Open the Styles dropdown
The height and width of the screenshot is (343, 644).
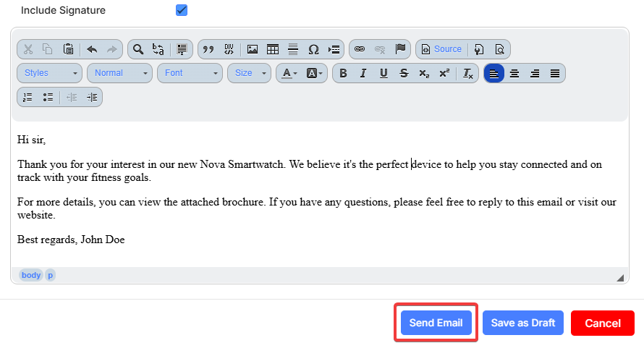click(x=49, y=73)
